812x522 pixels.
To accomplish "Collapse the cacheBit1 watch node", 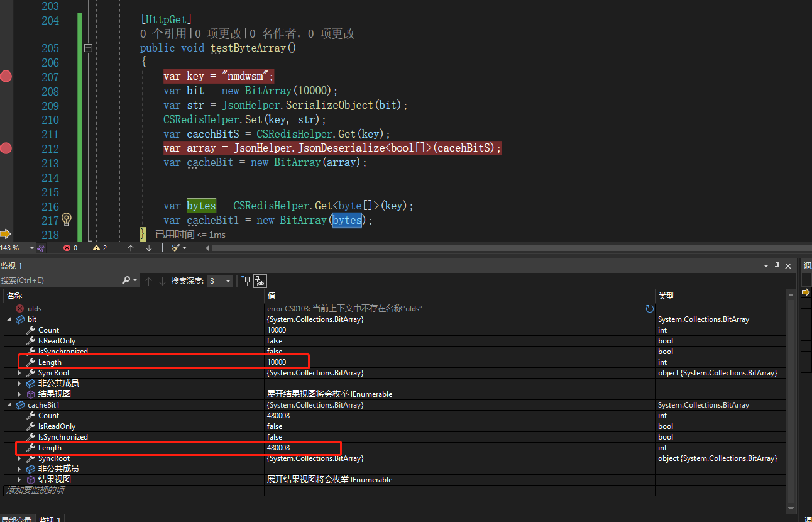I will click(9, 405).
